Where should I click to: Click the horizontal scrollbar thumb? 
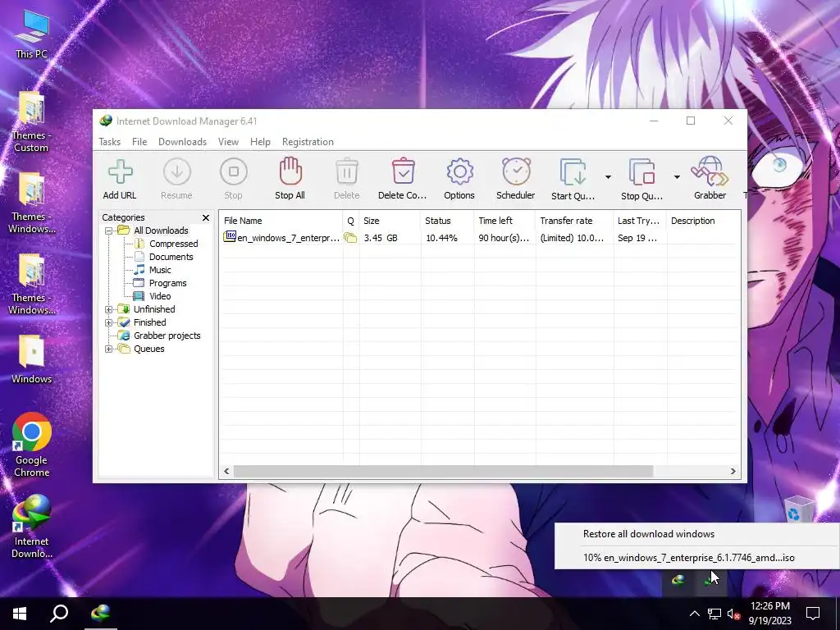pos(444,472)
